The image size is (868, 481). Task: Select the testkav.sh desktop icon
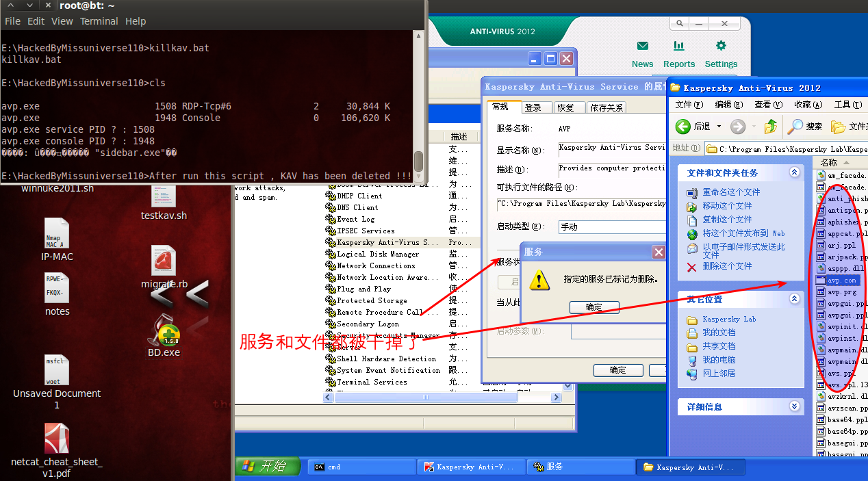click(164, 203)
